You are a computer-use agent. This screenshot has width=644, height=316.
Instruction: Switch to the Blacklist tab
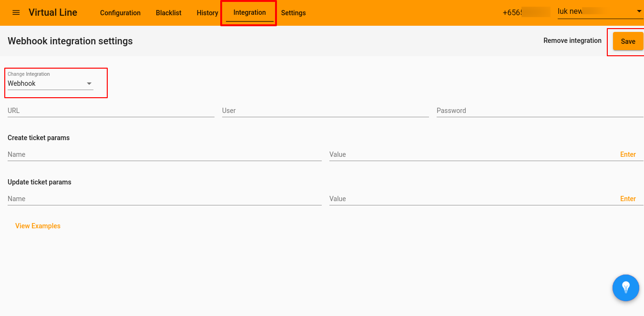point(169,13)
